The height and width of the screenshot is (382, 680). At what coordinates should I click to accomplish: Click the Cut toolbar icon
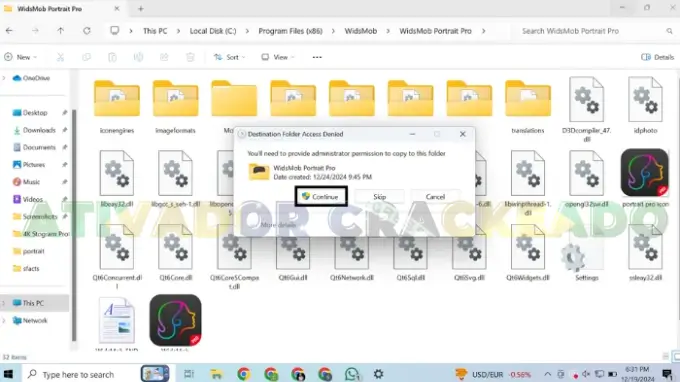click(x=60, y=57)
